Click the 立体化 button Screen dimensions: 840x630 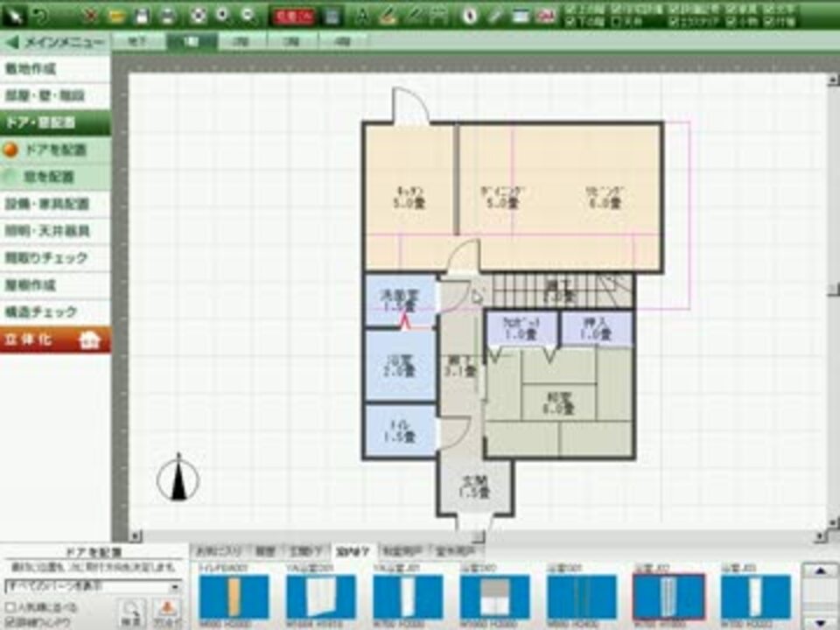pos(54,339)
